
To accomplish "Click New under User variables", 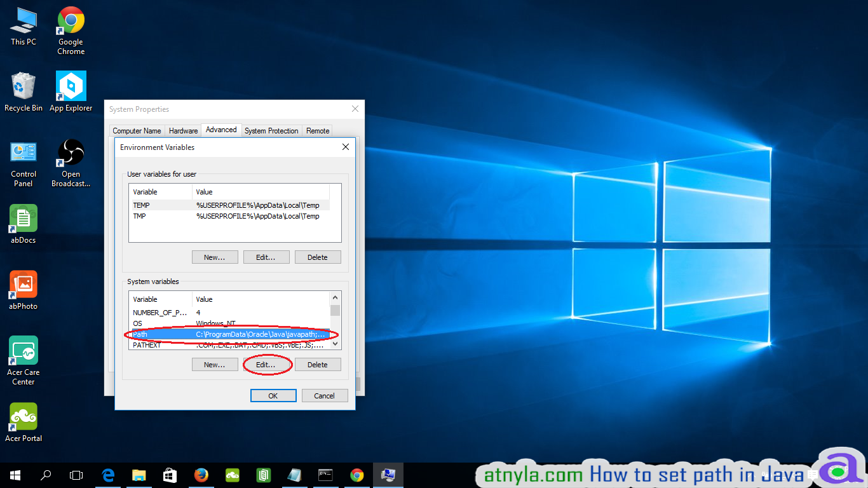I will point(215,257).
